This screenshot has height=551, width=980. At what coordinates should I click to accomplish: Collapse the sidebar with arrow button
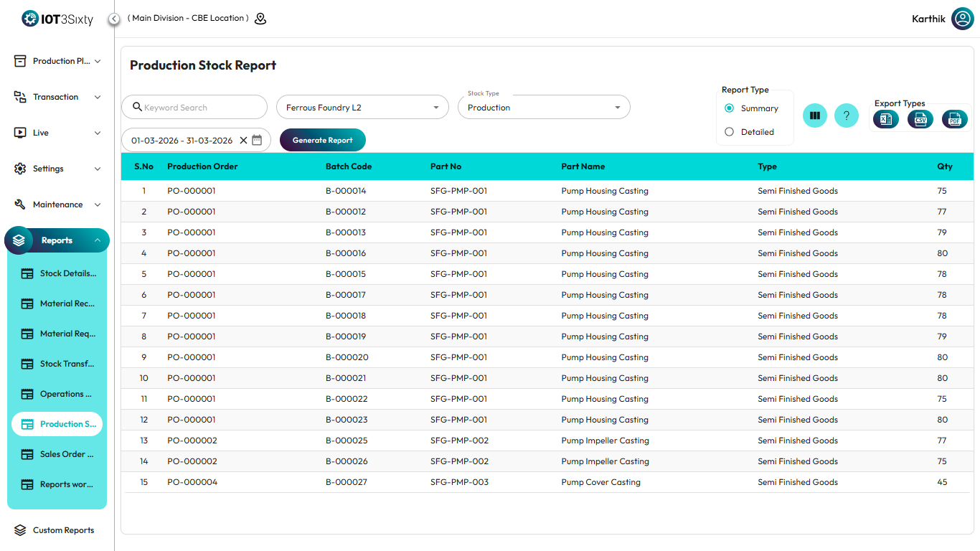(114, 19)
